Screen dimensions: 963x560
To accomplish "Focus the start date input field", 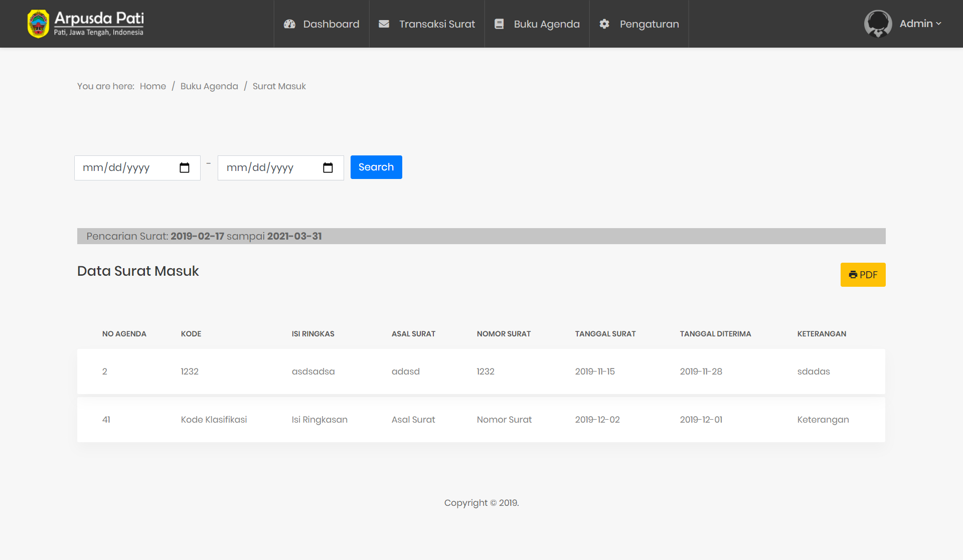I will pos(125,168).
